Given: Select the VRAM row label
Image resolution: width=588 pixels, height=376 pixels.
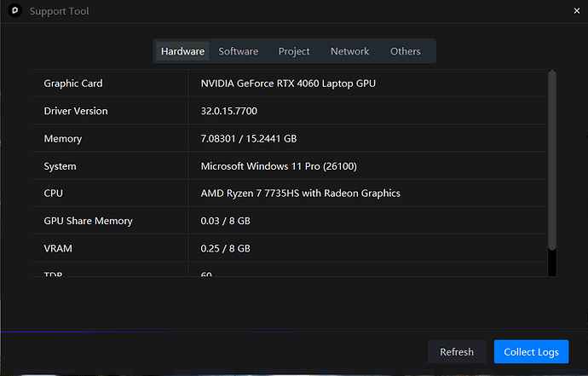Looking at the screenshot, I should (58, 248).
